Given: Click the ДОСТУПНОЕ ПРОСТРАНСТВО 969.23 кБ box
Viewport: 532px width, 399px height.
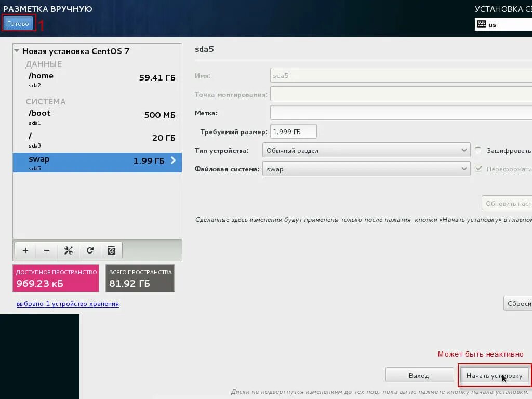Looking at the screenshot, I should point(56,278).
